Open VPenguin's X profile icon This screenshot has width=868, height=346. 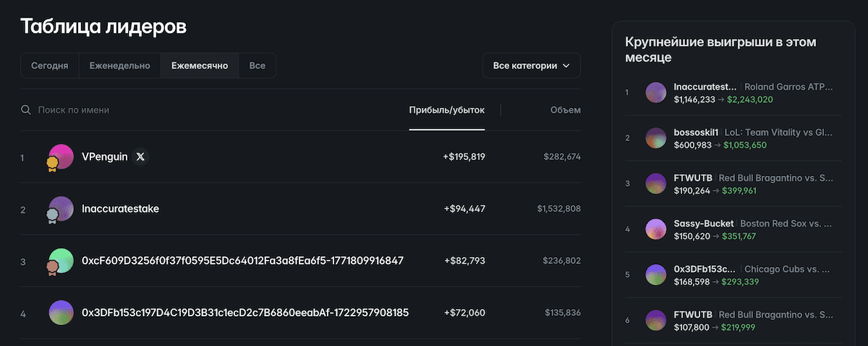(x=141, y=156)
